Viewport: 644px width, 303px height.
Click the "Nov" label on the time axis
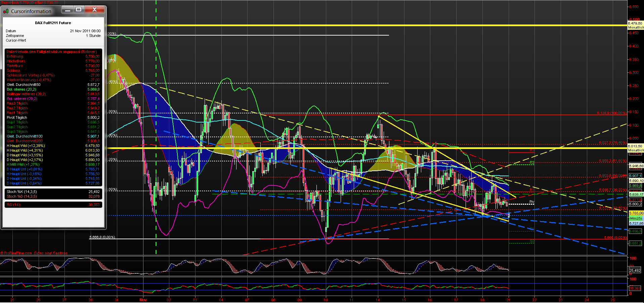pos(143,300)
